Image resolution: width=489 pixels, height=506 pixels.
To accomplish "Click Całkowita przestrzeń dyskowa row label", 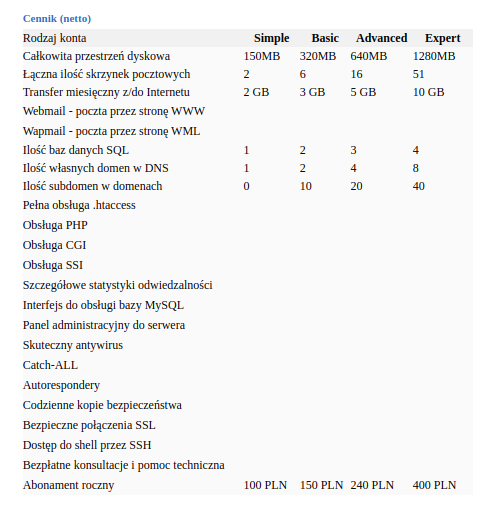I will pos(96,56).
